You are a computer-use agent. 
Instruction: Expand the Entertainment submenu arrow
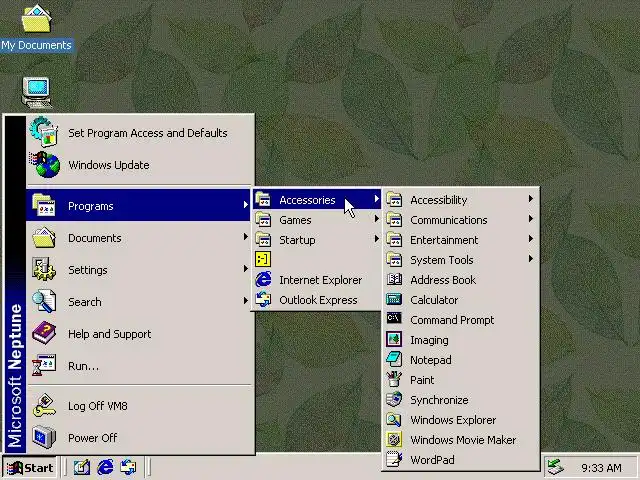(x=531, y=239)
